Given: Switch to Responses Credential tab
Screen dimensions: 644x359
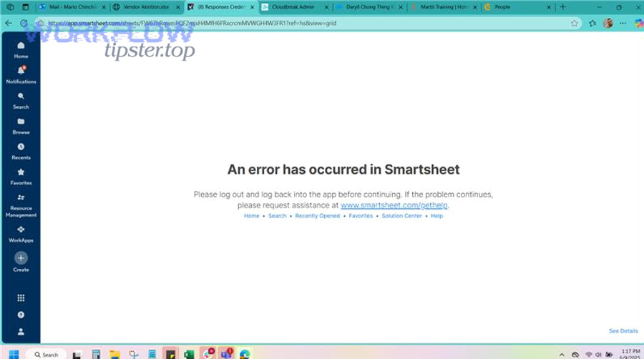Looking at the screenshot, I should coord(221,7).
